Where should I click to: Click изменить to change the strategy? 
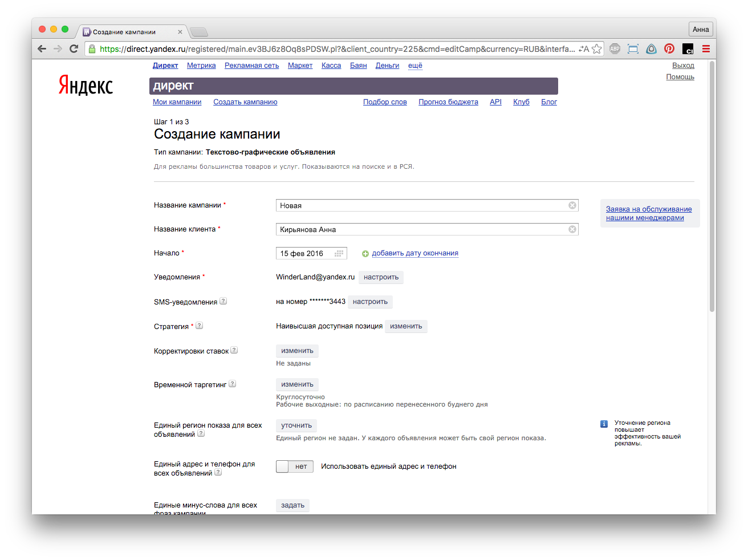[x=406, y=326]
